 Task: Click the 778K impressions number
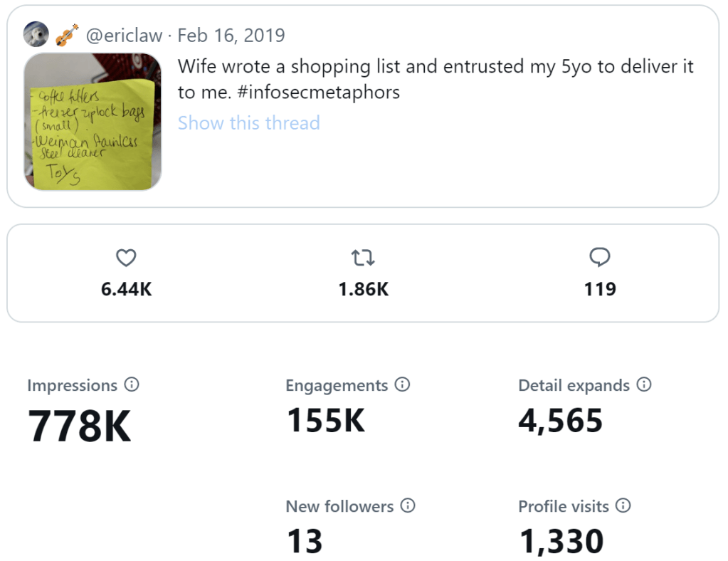tap(79, 426)
